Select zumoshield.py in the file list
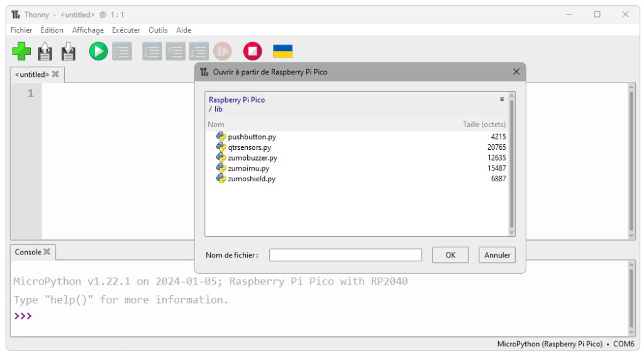This screenshot has width=644, height=357. [251, 179]
